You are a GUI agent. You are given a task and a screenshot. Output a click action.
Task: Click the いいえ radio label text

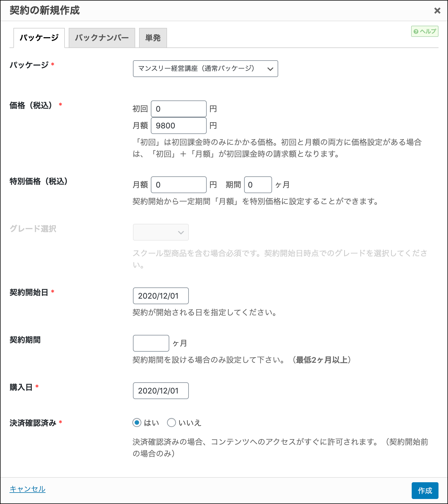tap(190, 423)
